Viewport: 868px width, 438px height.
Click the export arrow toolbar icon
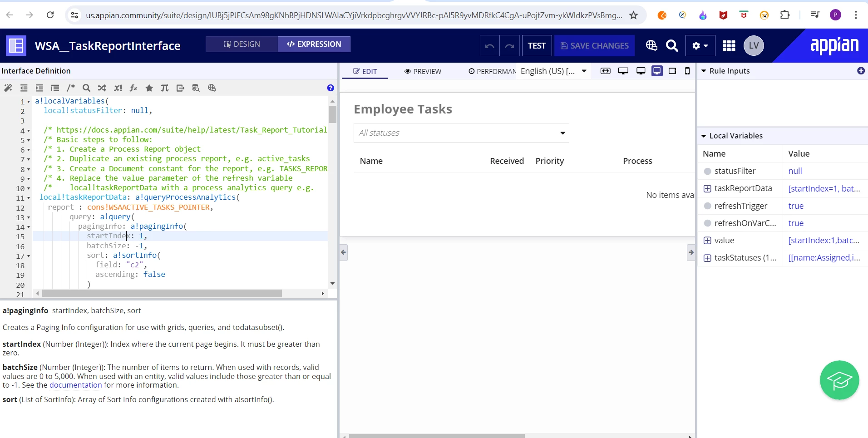[x=180, y=88]
